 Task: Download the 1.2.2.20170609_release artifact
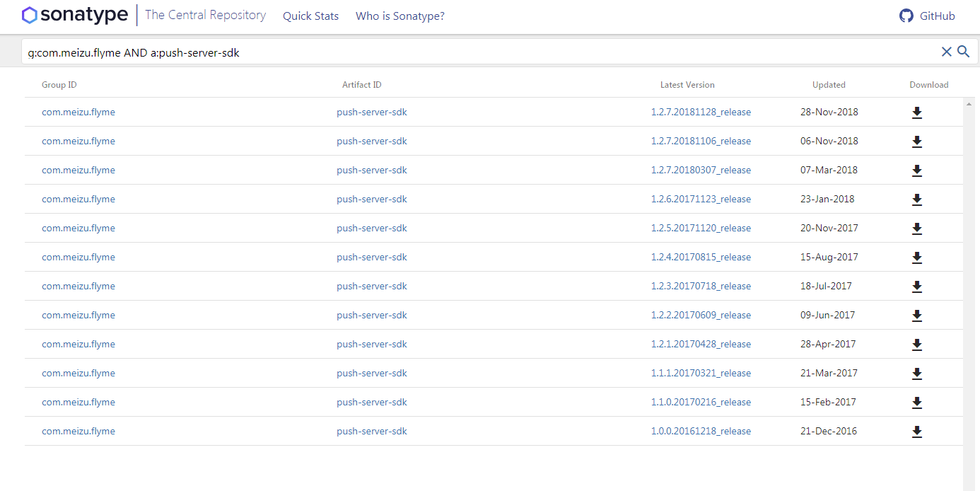click(x=916, y=316)
